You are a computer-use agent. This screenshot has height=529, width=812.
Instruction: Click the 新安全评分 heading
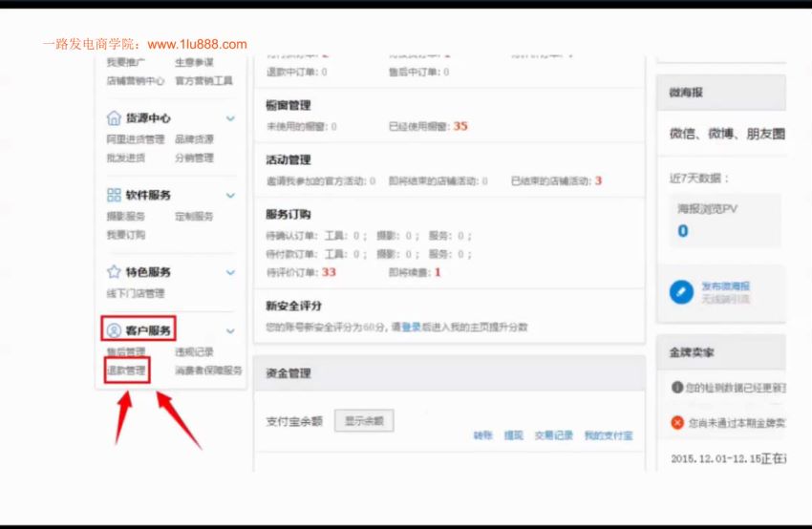(293, 306)
